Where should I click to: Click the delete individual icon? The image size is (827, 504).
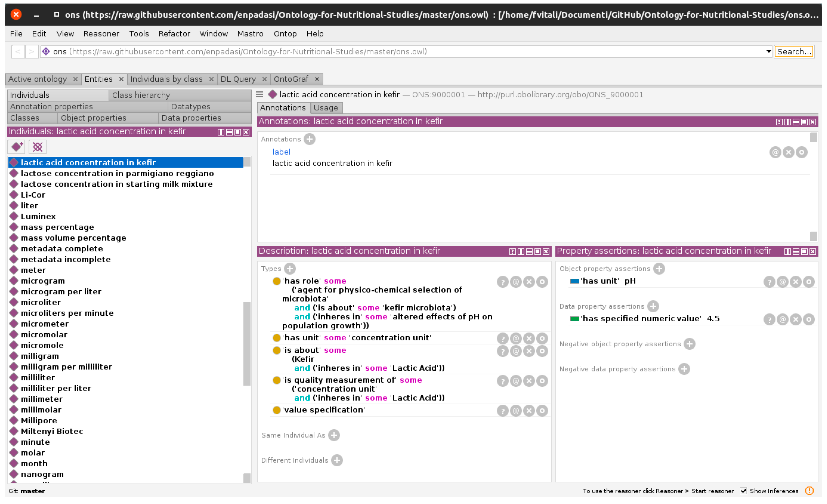pos(38,147)
